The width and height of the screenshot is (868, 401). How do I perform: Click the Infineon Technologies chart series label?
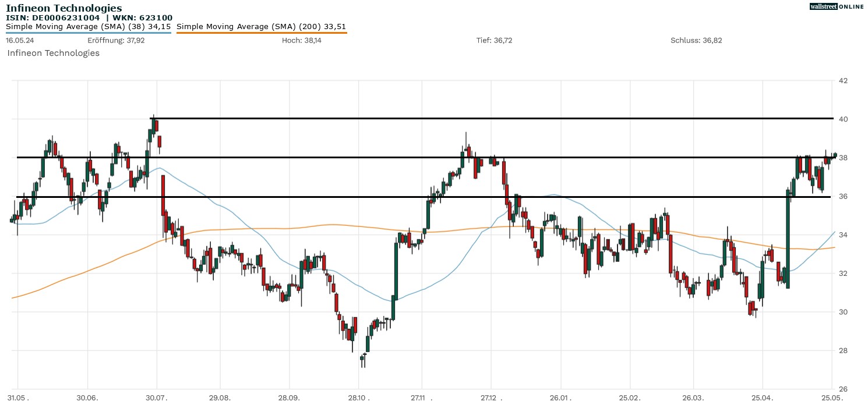coord(53,53)
